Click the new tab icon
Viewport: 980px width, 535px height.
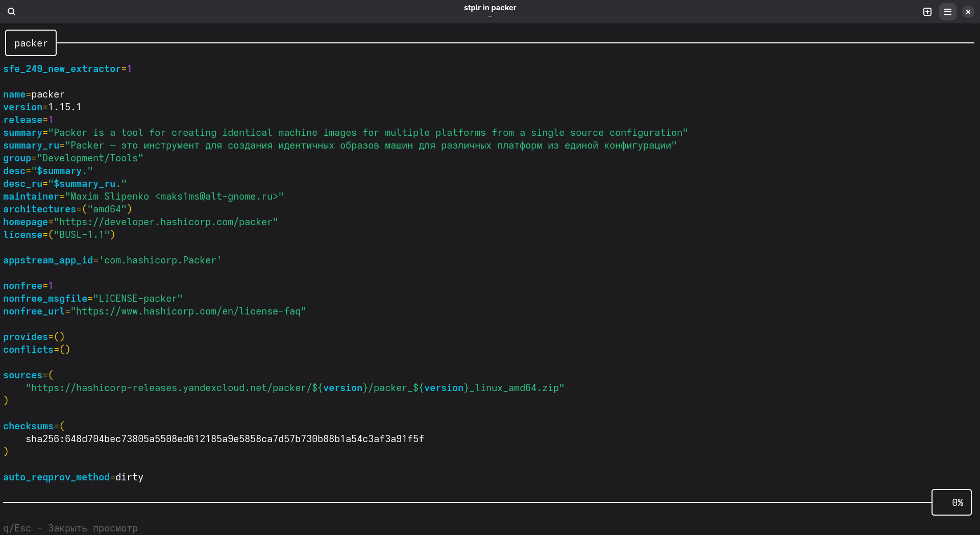927,11
